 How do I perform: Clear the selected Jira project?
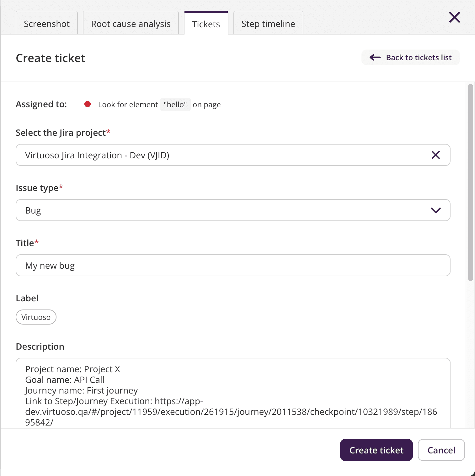click(x=435, y=155)
